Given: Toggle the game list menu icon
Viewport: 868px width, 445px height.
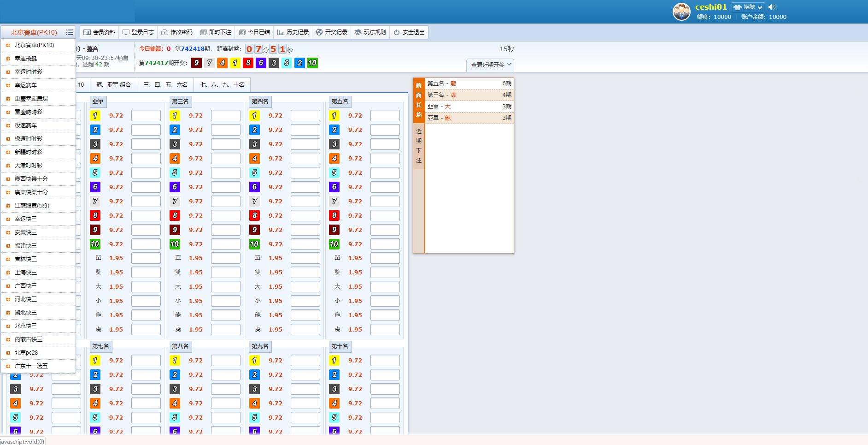Looking at the screenshot, I should pyautogui.click(x=69, y=32).
